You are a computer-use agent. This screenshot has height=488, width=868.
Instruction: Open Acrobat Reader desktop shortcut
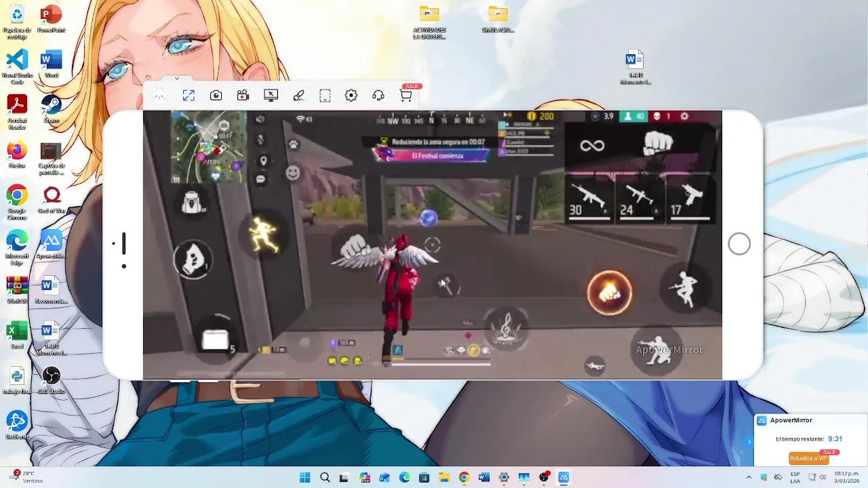click(x=17, y=113)
